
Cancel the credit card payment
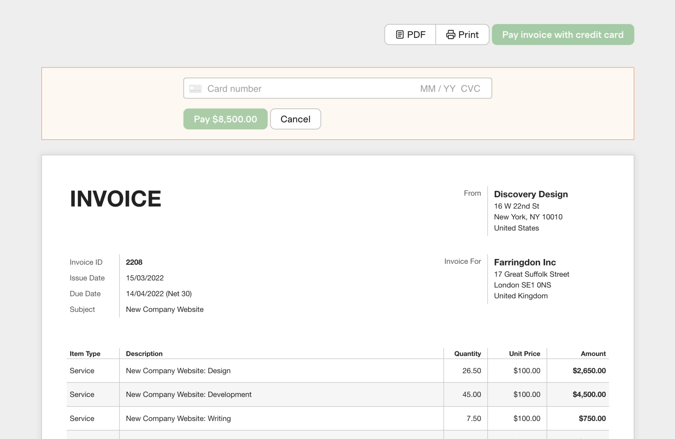[295, 119]
